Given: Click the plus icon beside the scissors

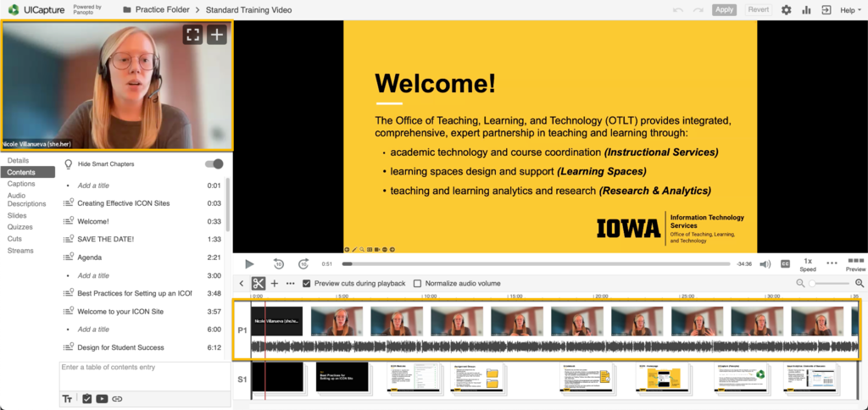Looking at the screenshot, I should tap(275, 283).
